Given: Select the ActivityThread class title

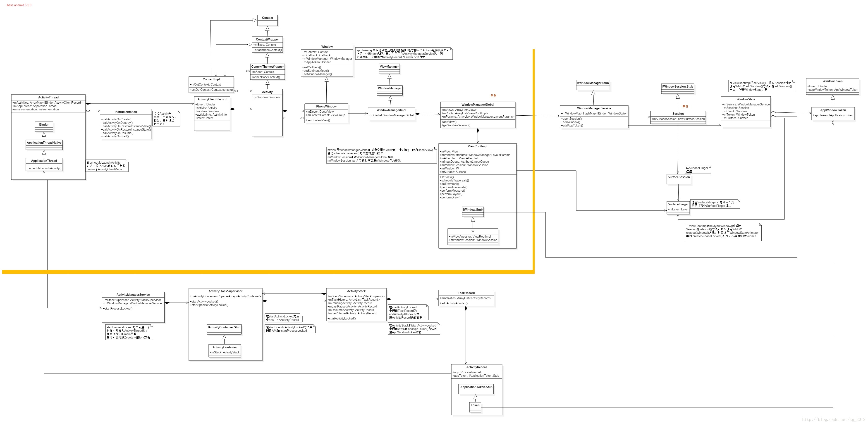Looking at the screenshot, I should point(48,97).
